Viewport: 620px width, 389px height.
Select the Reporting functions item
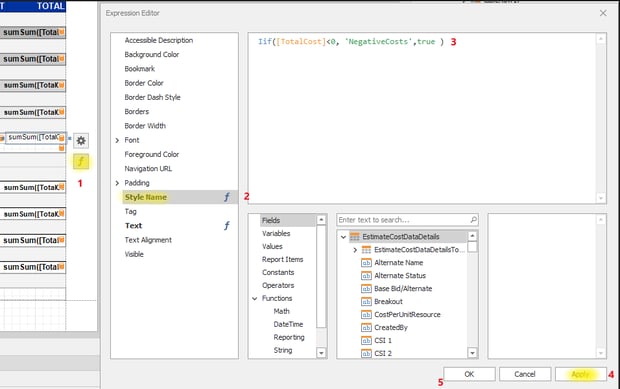(x=289, y=337)
